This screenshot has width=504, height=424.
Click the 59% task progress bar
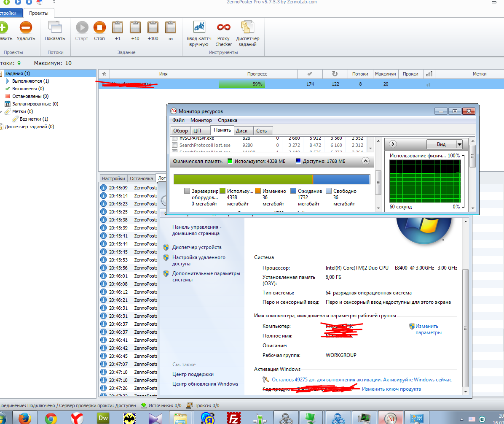(x=258, y=84)
